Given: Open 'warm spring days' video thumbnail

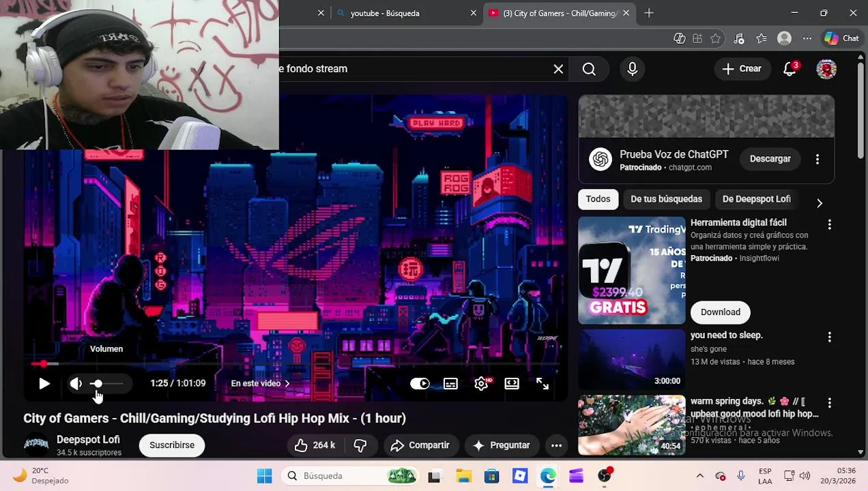Looking at the screenshot, I should click(632, 425).
